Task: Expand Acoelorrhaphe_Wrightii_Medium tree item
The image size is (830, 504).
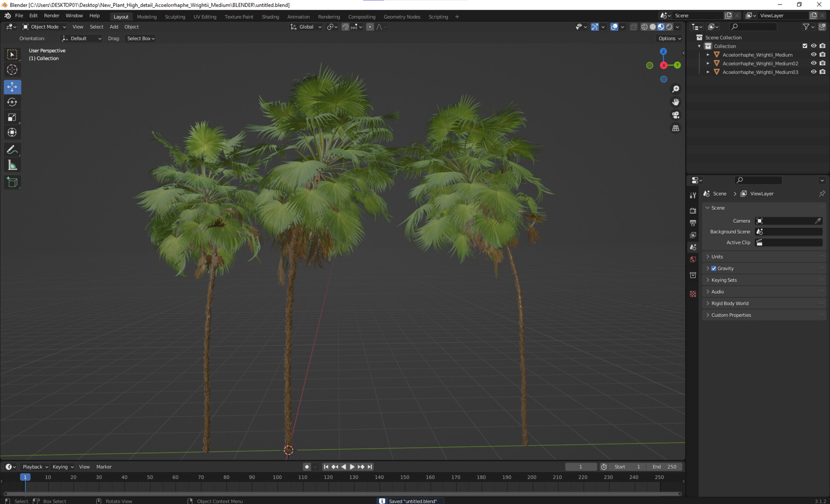Action: click(708, 55)
